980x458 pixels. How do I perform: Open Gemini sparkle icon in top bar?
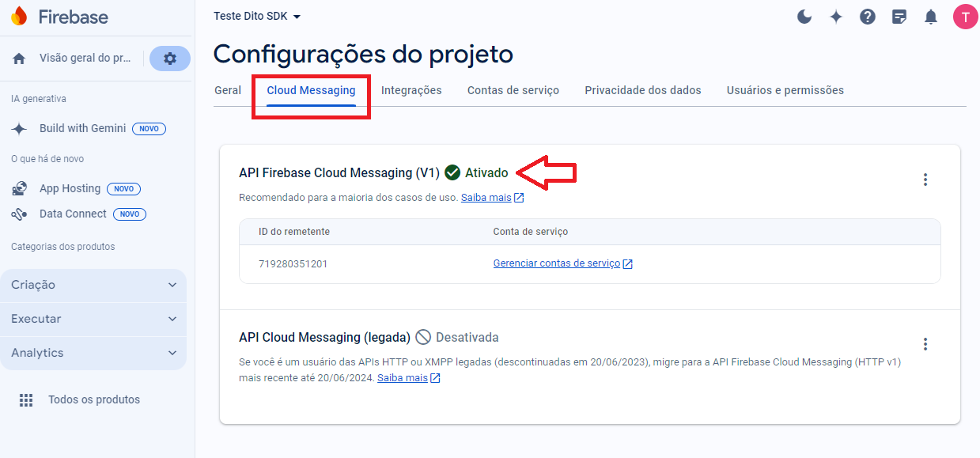pos(836,17)
